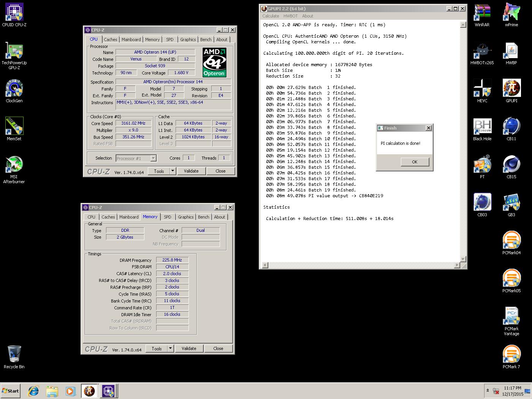Viewport: 532px width, 399px height.
Task: Select Memory tab in upper CPU-Z
Action: (x=152, y=40)
